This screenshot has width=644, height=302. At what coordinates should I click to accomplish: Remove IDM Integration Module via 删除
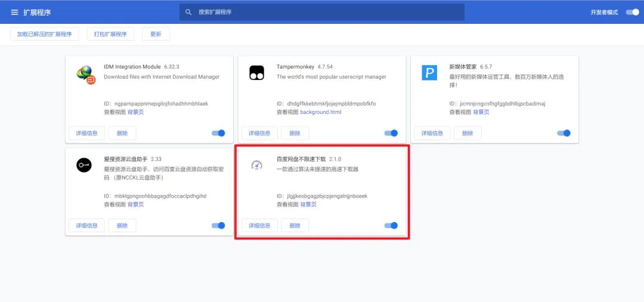coord(122,133)
